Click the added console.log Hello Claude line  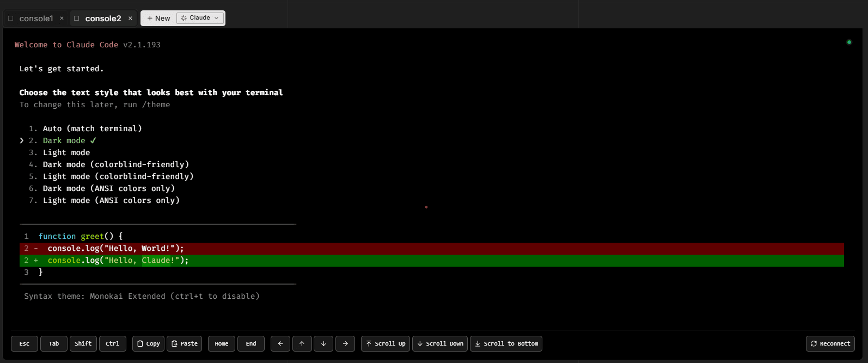(432, 260)
